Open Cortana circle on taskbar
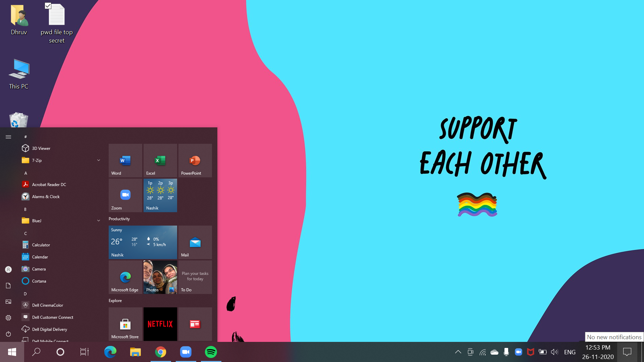Viewport: 644px width, 362px height. click(60, 352)
